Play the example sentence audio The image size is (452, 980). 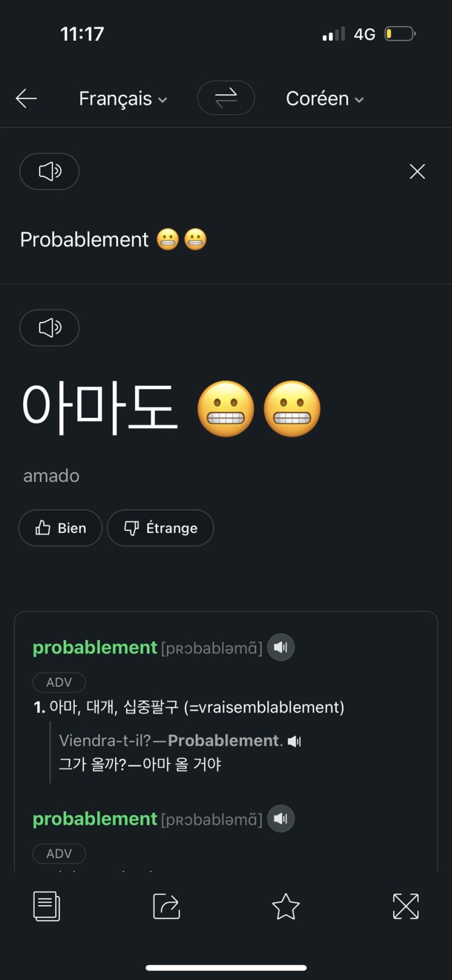(294, 741)
